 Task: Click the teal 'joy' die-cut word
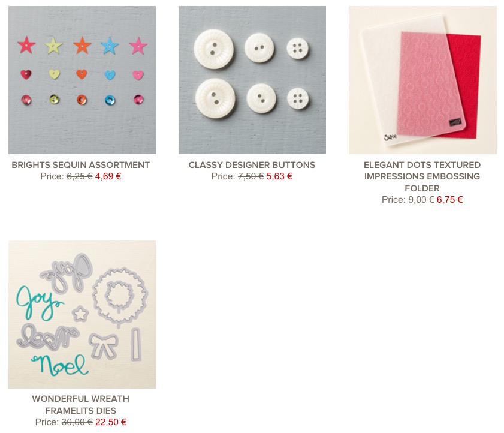pyautogui.click(x=38, y=302)
